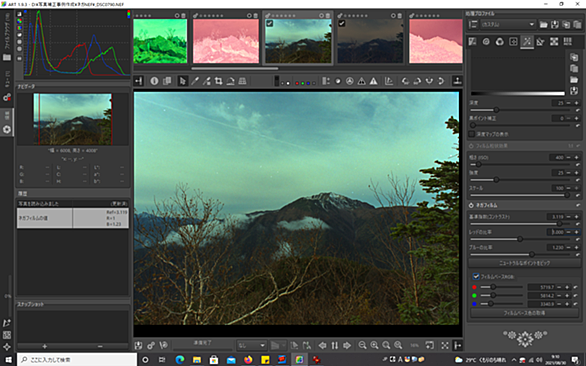Save the processing profile to file

(x=555, y=25)
